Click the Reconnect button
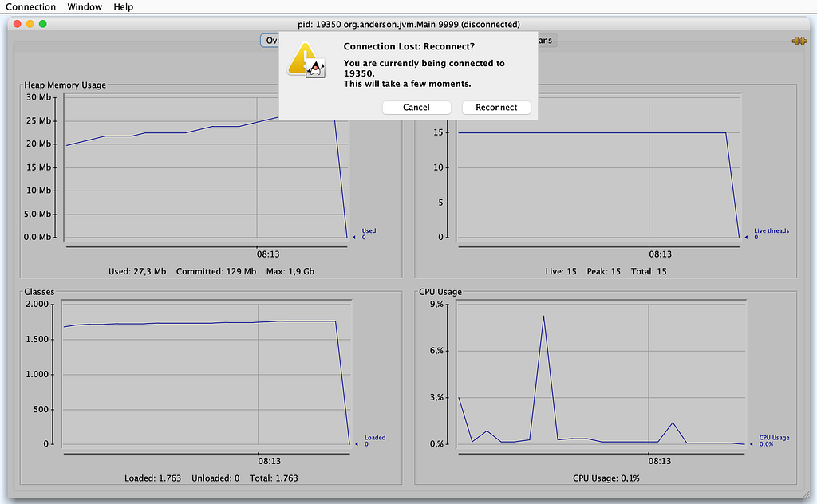The height and width of the screenshot is (504, 817). point(496,107)
